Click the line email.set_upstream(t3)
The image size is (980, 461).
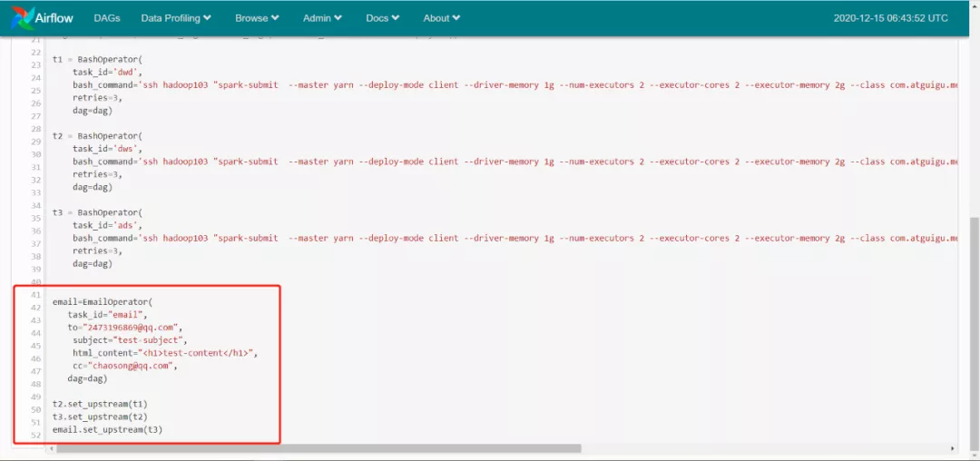(x=107, y=429)
